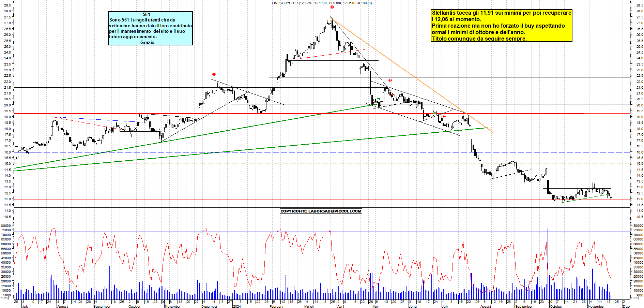Click the small green arrow near May lows
Viewport: 644px width, 308px height.
pos(379,99)
